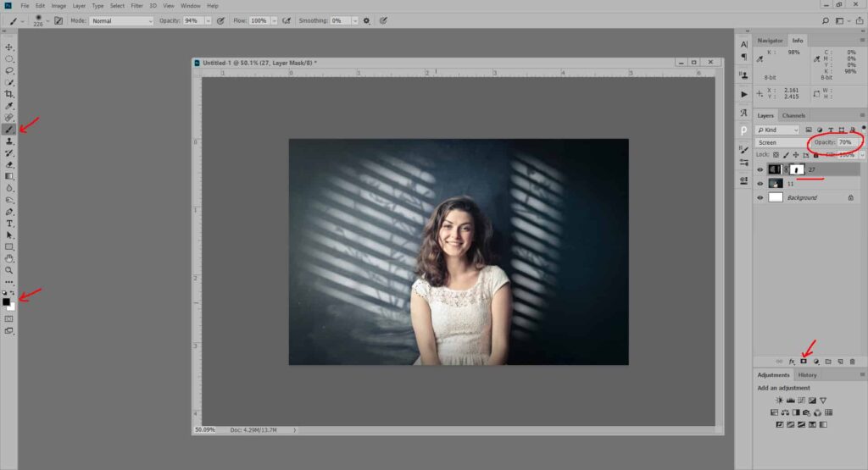Viewport: 868px width, 470px height.
Task: Open the Screen blend mode dropdown
Action: tap(780, 142)
